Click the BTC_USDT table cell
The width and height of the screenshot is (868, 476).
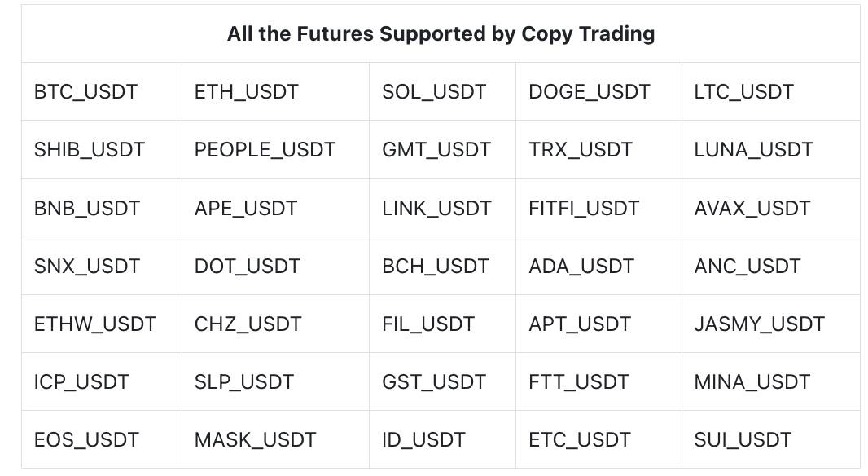click(x=85, y=92)
